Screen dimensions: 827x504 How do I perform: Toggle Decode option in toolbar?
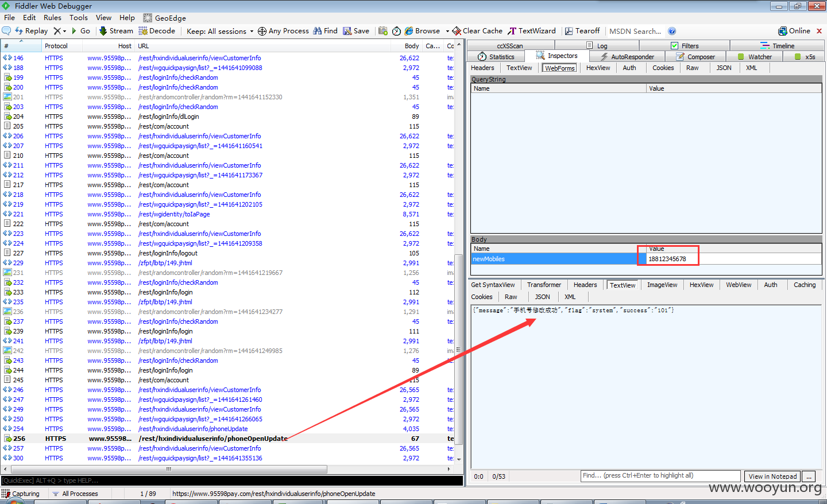point(157,31)
